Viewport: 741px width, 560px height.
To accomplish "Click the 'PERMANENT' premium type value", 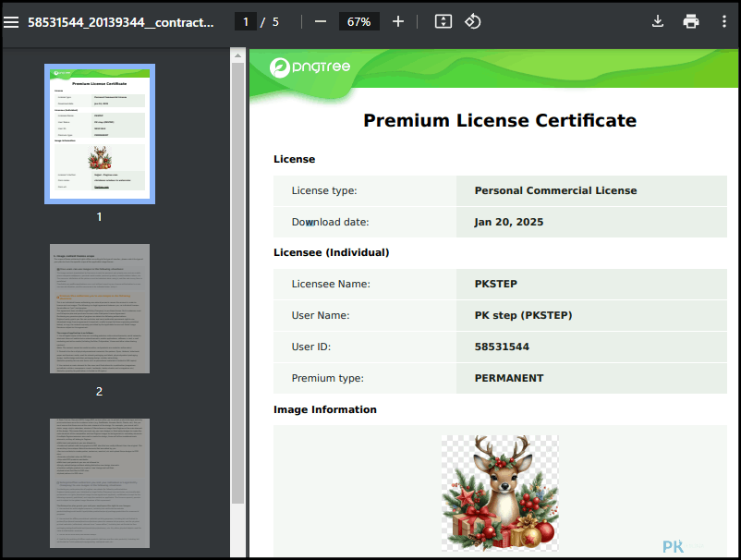I will coord(509,378).
